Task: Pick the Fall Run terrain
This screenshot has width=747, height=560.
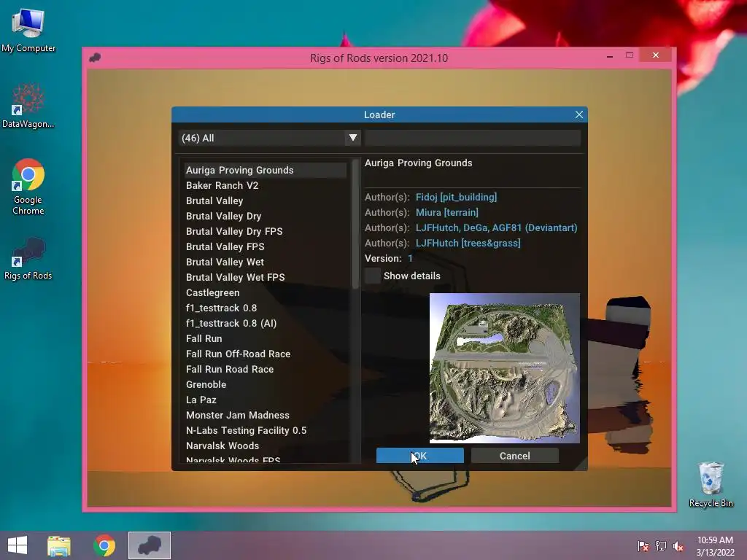Action: 266,338
